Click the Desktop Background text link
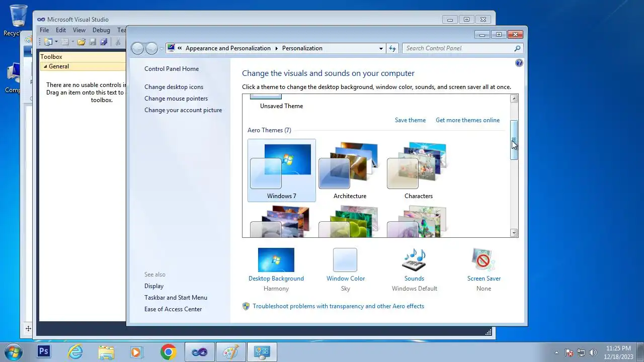This screenshot has height=362, width=644. [x=276, y=279]
